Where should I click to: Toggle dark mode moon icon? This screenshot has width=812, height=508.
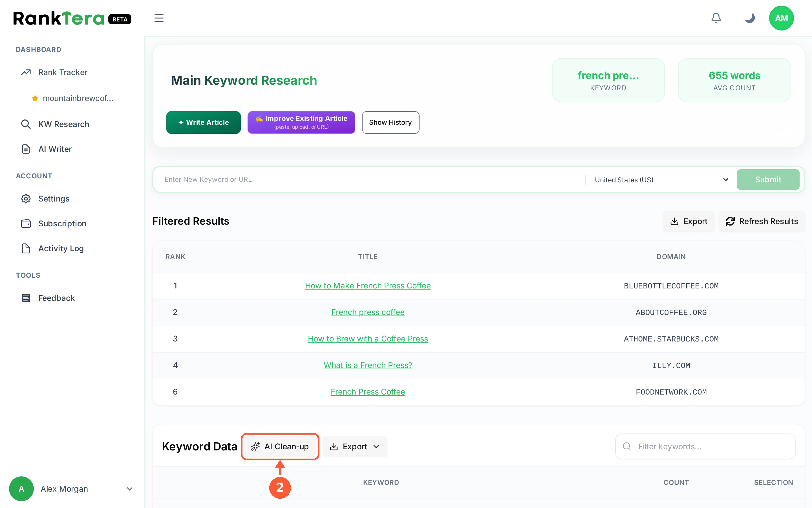[x=750, y=18]
